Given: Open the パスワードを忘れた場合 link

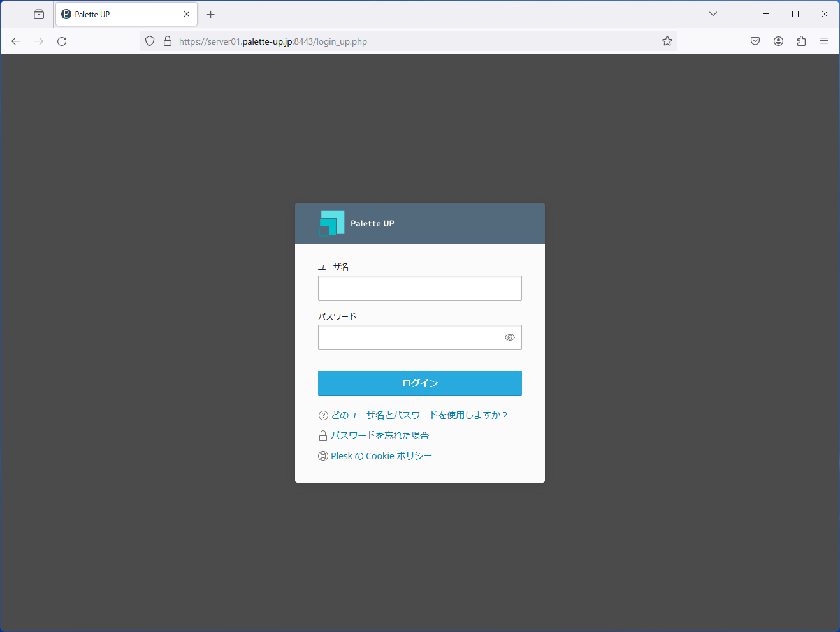Looking at the screenshot, I should point(380,436).
